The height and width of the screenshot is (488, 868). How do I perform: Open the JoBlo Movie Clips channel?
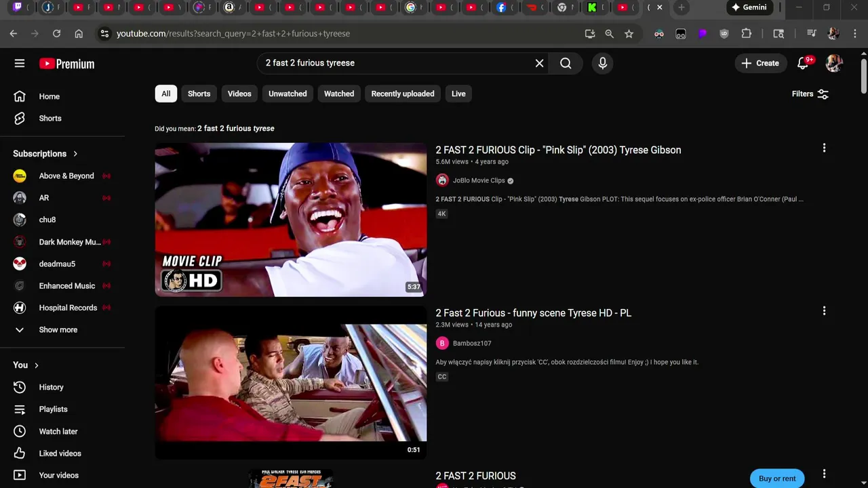point(479,180)
